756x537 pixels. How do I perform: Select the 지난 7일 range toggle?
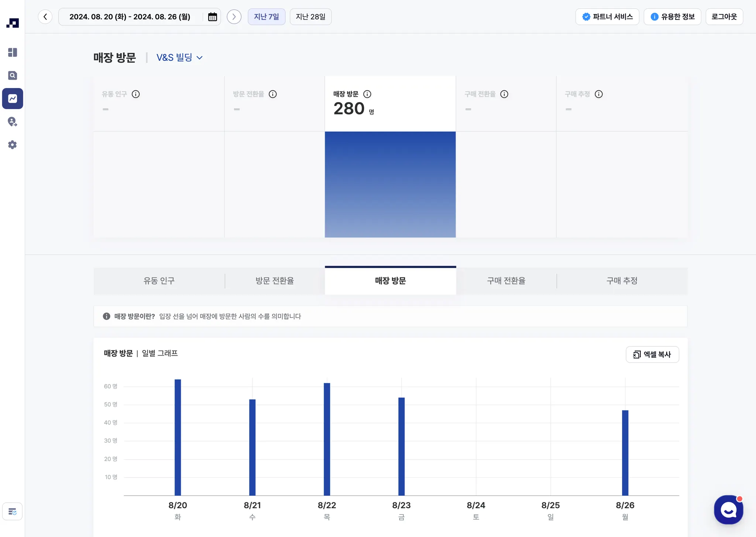266,17
